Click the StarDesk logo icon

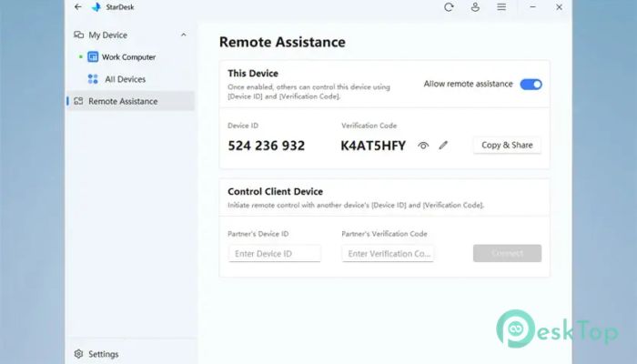pyautogui.click(x=96, y=7)
